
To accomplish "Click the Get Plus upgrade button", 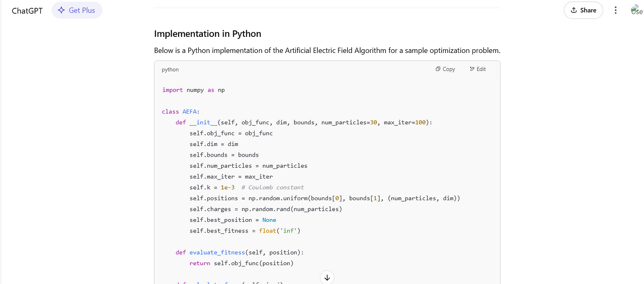I will [77, 10].
